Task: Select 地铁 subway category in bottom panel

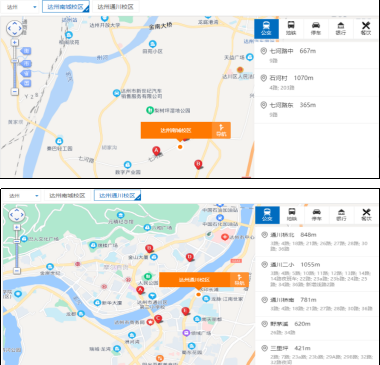Action: pos(292,215)
